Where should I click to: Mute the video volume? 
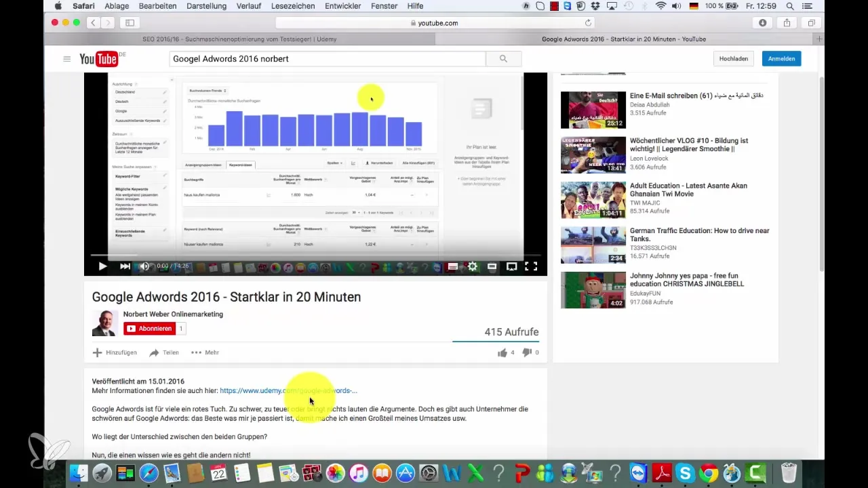click(144, 266)
